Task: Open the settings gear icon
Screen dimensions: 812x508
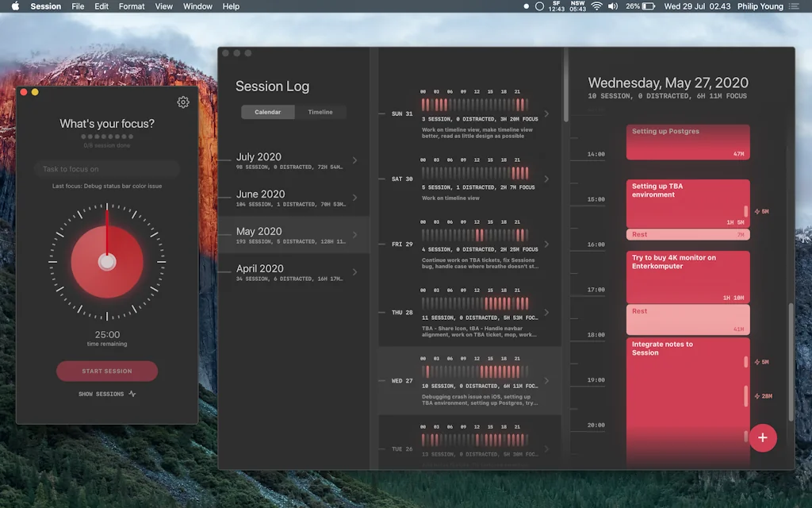Action: [x=183, y=102]
